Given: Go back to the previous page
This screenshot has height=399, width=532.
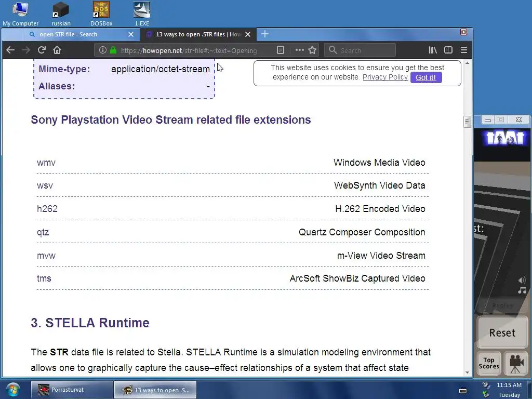Looking at the screenshot, I should pyautogui.click(x=10, y=50).
